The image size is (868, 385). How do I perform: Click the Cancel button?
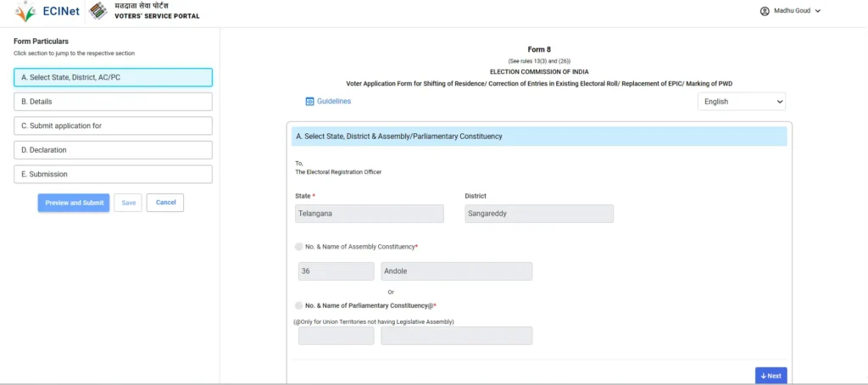tap(165, 203)
